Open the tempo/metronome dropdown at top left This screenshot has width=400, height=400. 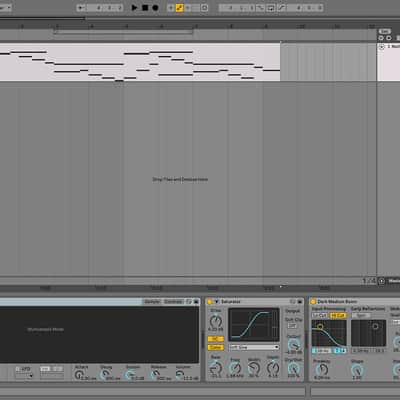point(5,7)
